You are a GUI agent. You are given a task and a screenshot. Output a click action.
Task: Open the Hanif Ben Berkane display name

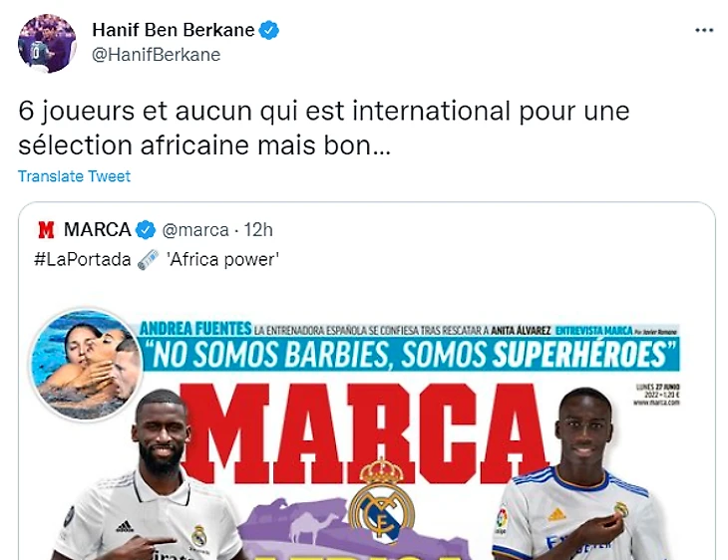(x=174, y=30)
